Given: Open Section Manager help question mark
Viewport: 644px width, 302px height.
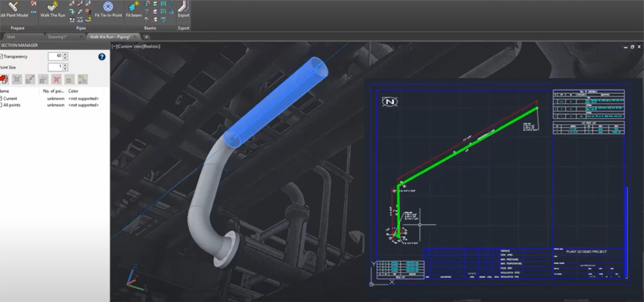Looking at the screenshot, I should 102,57.
